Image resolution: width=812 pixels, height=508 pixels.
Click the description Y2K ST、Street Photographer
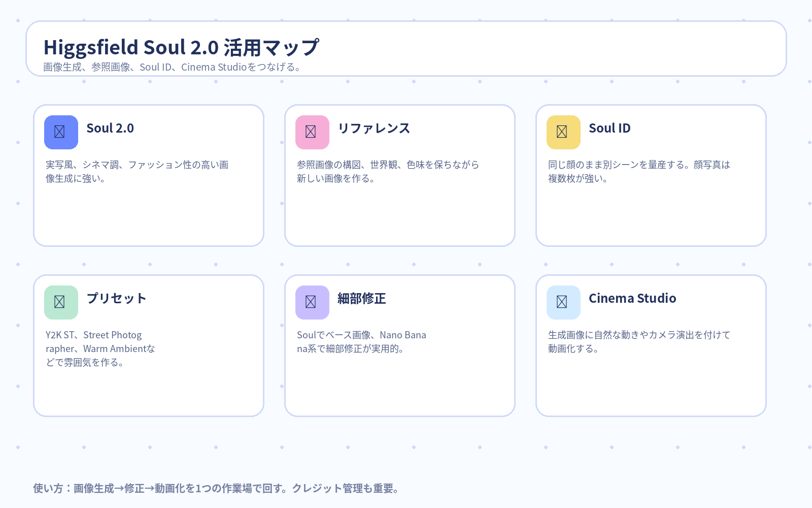point(100,348)
